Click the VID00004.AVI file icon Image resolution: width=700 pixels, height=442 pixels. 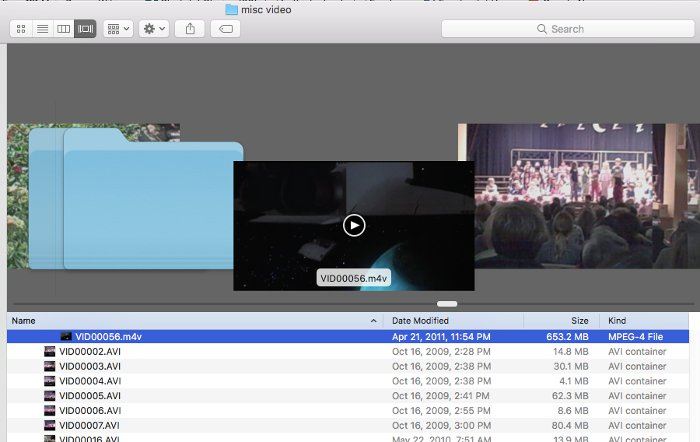(50, 381)
